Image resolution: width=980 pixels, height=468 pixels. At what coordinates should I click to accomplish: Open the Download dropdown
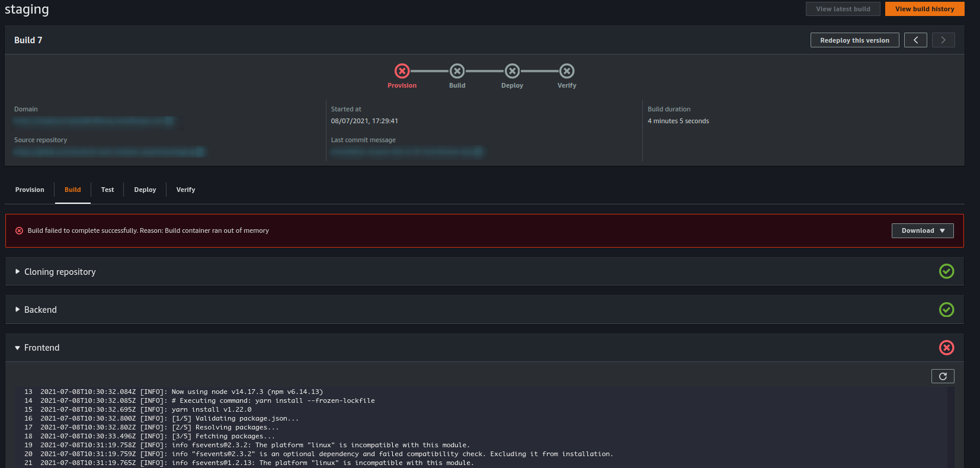(x=923, y=230)
